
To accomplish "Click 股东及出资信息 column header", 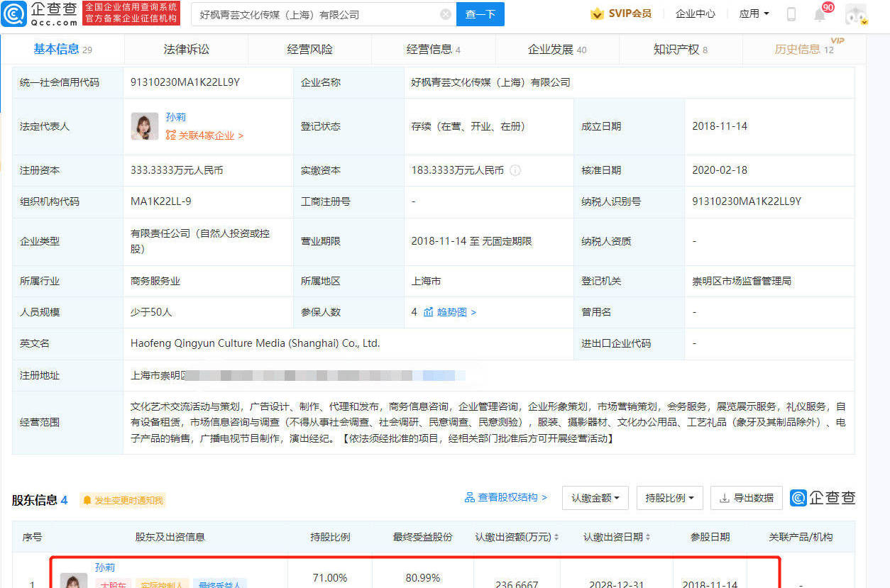I will (170, 537).
